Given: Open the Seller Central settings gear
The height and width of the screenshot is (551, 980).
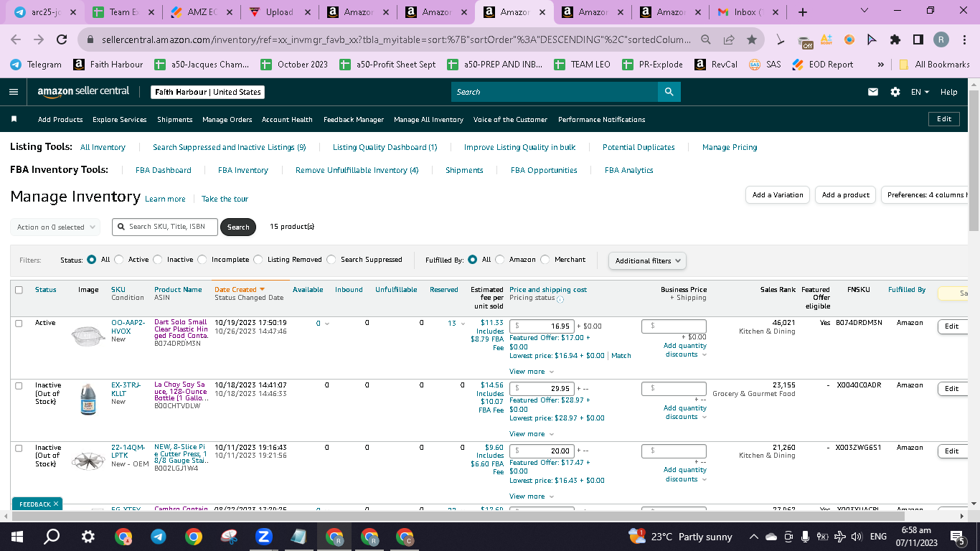Looking at the screenshot, I should 895,92.
